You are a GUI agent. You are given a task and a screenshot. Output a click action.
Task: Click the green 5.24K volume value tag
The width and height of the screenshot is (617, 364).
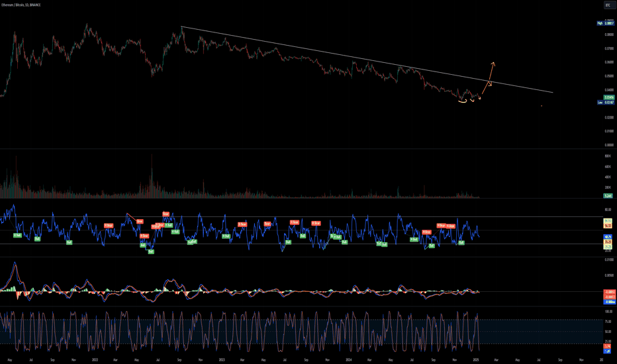[x=608, y=196]
